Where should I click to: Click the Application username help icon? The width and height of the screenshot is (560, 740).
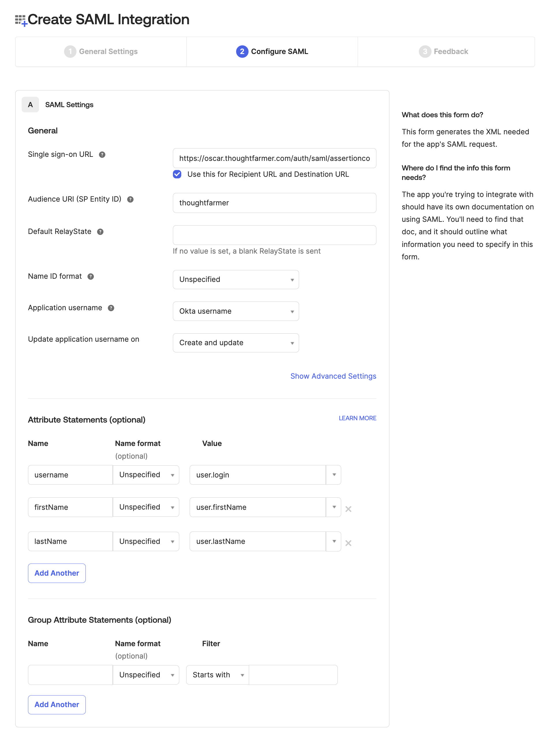point(111,308)
